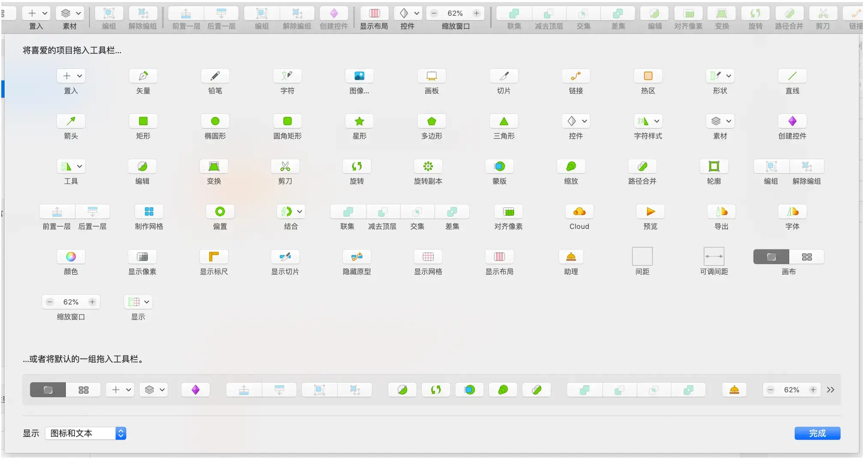
Task: Open the 图标和文本 display mode dropdown
Action: [86, 433]
